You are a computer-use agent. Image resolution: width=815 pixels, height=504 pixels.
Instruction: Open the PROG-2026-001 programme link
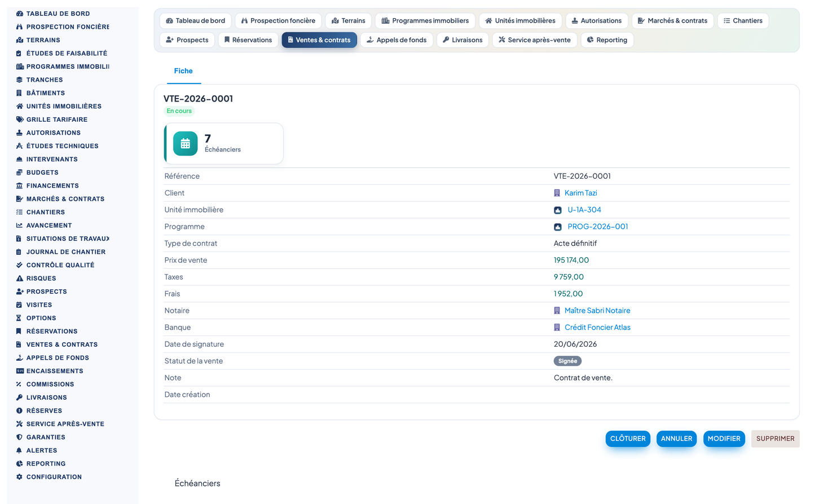pos(598,227)
